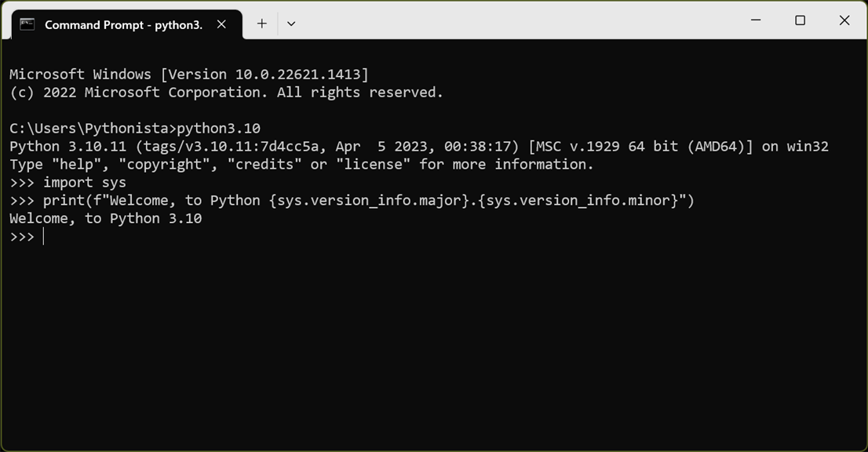The width and height of the screenshot is (868, 452).
Task: Click the blank terminal area below the prompt
Action: pyautogui.click(x=432, y=345)
